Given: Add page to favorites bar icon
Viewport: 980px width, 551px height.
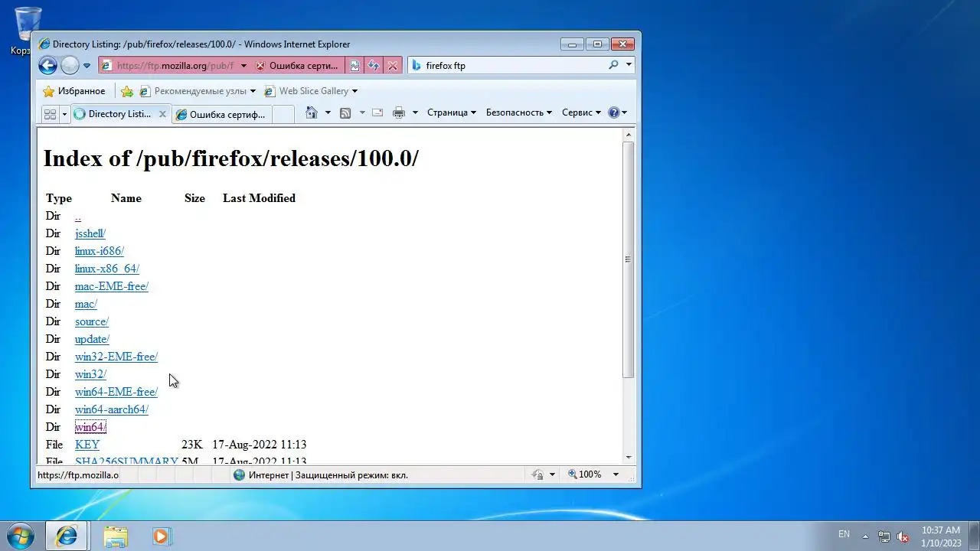Looking at the screenshot, I should pos(127,91).
